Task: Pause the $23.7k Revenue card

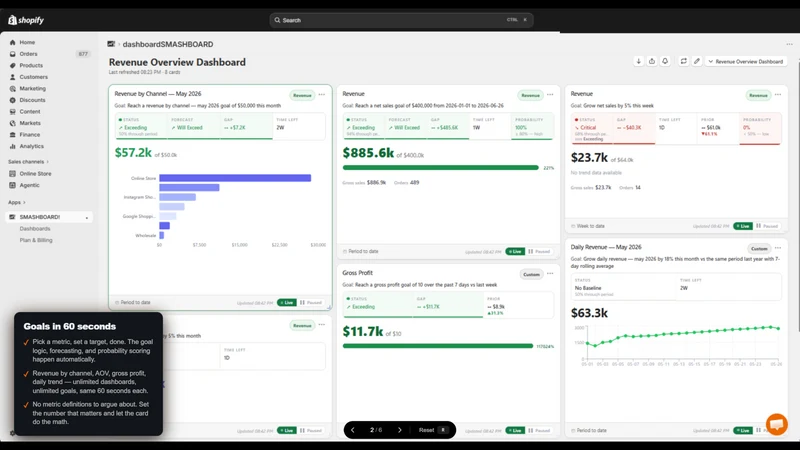Action: (767, 226)
